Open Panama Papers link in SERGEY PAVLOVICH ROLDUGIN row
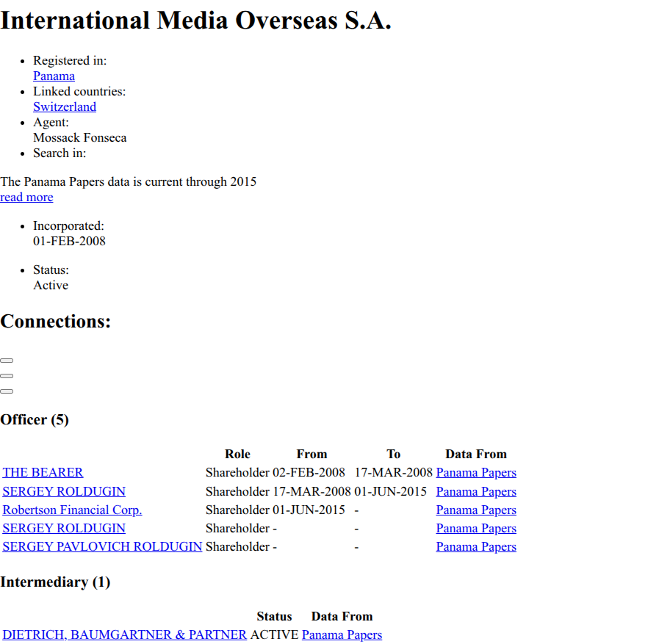The width and height of the screenshot is (648, 644). point(476,547)
